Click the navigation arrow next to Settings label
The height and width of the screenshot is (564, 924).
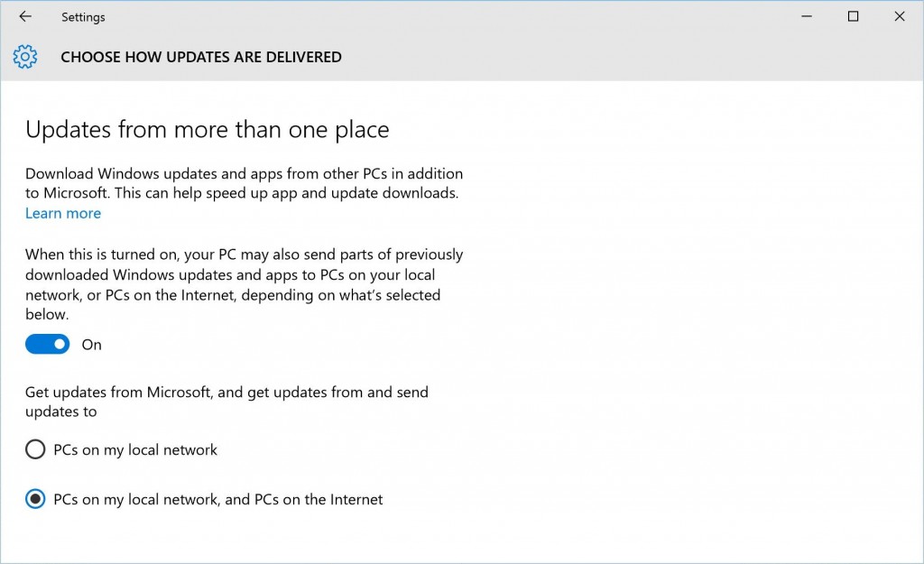click(x=24, y=16)
